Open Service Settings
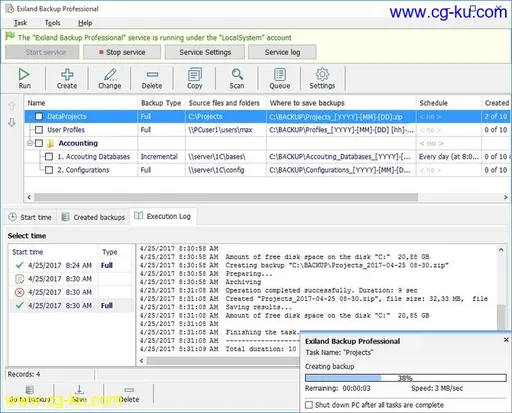This screenshot has height=413, width=512. pos(205,52)
